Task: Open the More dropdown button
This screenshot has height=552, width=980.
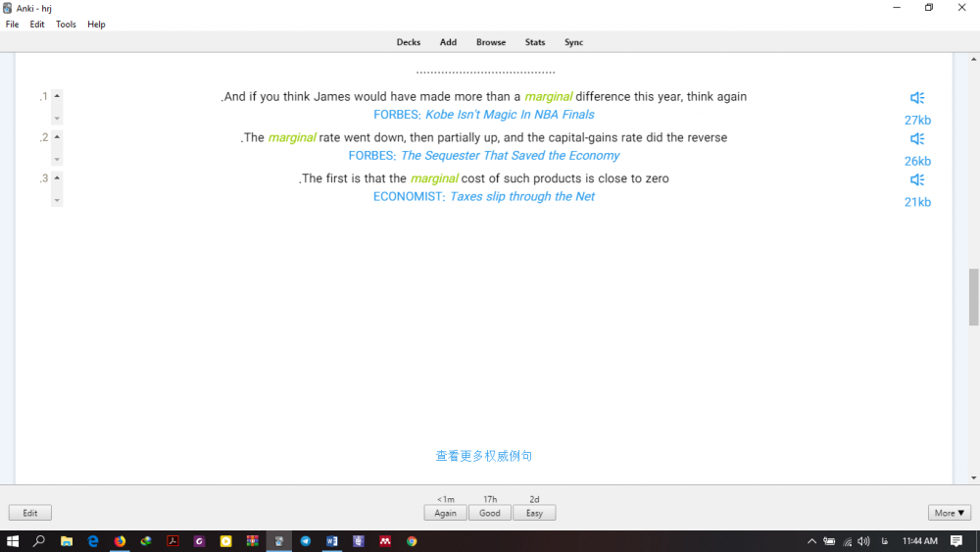Action: click(x=950, y=513)
